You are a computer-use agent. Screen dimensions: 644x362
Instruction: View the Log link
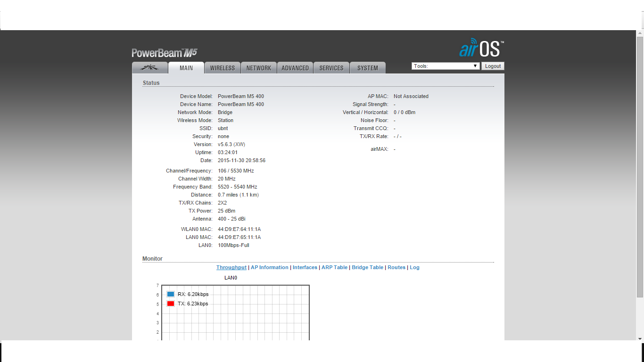coord(414,267)
